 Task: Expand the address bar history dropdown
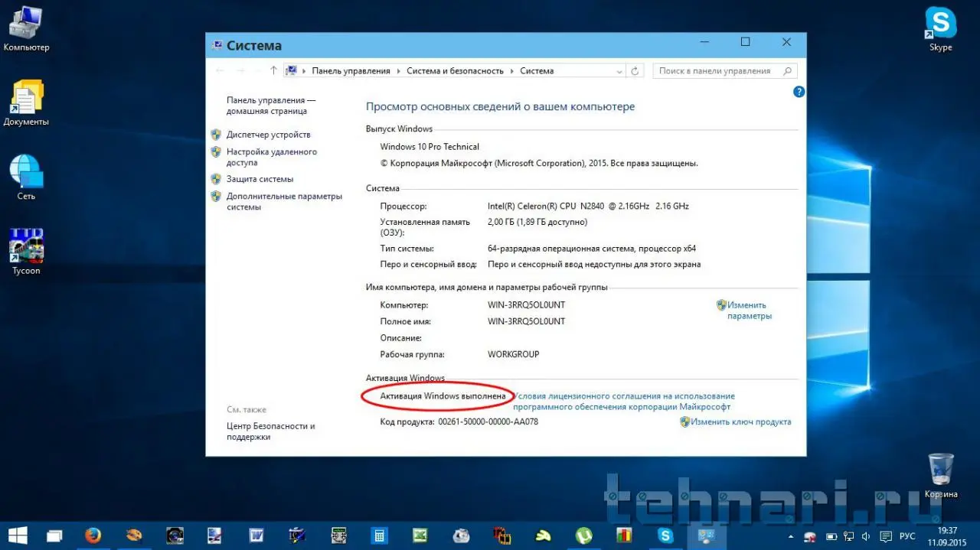[619, 71]
